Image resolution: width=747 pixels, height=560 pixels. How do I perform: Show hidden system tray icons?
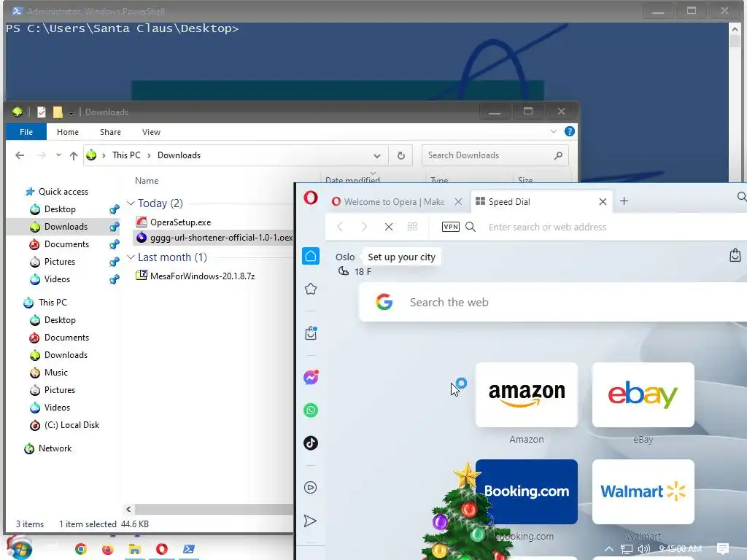point(609,549)
